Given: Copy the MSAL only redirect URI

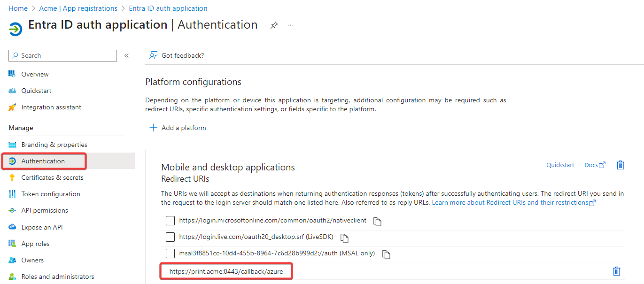Looking at the screenshot, I should click(x=386, y=254).
